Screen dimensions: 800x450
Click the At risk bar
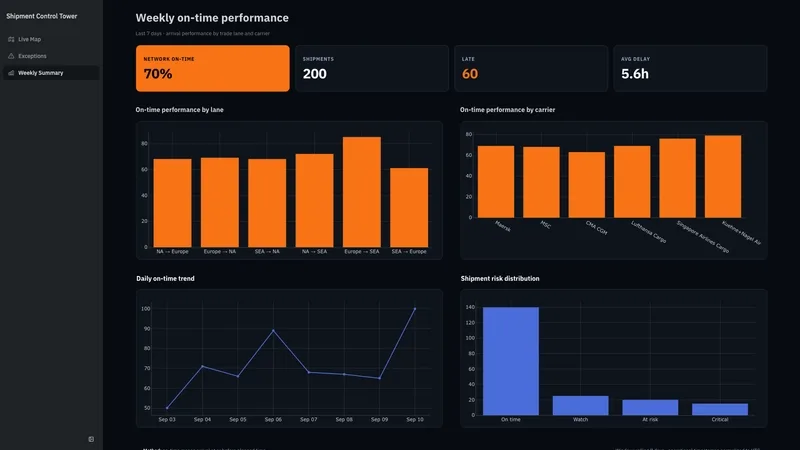pos(651,408)
